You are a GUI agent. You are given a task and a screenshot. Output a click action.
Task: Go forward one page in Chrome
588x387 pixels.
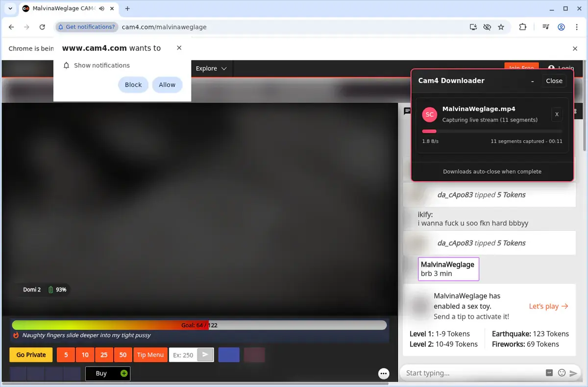coord(26,27)
